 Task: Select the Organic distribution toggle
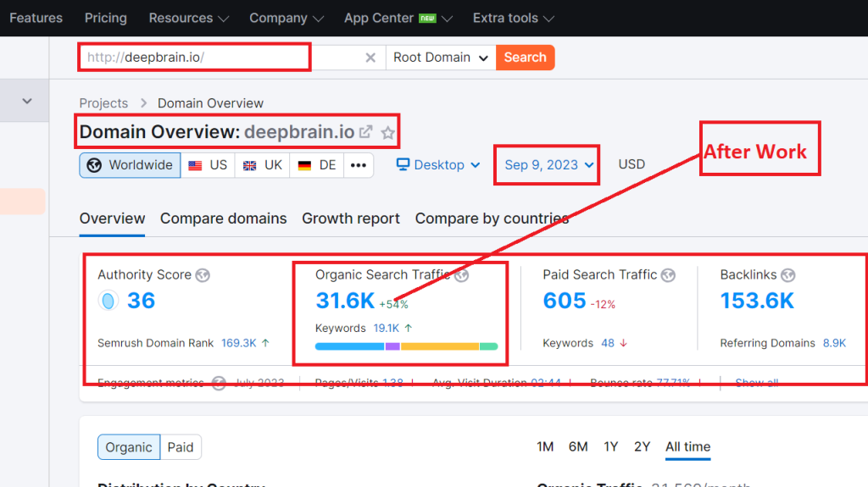click(129, 447)
